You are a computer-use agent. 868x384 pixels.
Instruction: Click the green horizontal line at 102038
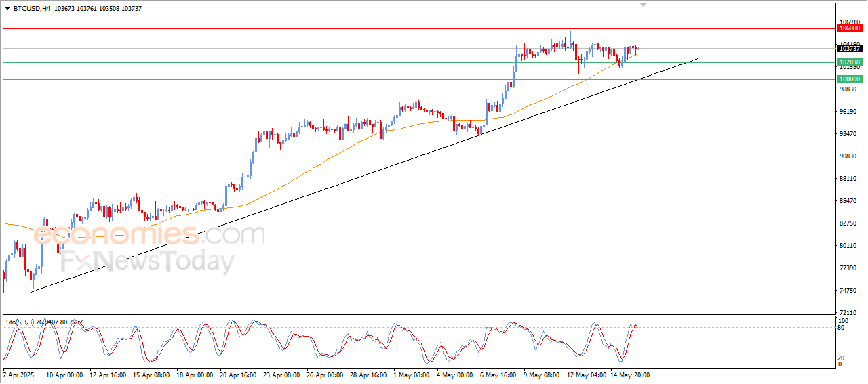418,62
